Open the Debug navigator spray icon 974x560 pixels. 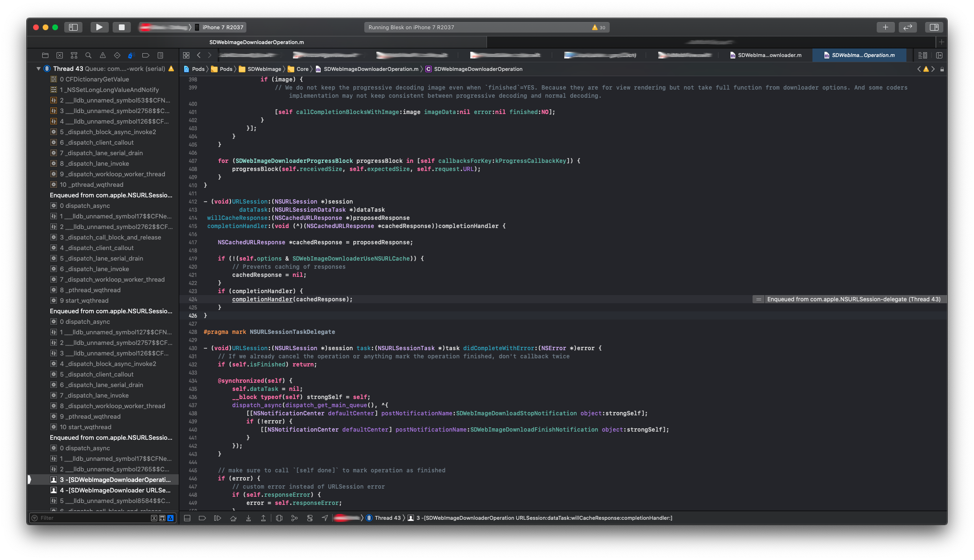click(x=131, y=55)
